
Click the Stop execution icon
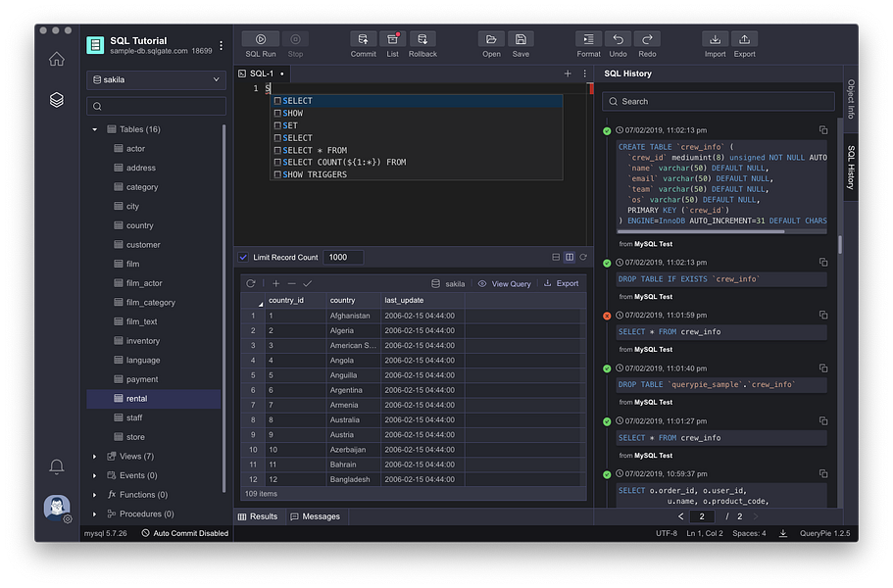(295, 39)
